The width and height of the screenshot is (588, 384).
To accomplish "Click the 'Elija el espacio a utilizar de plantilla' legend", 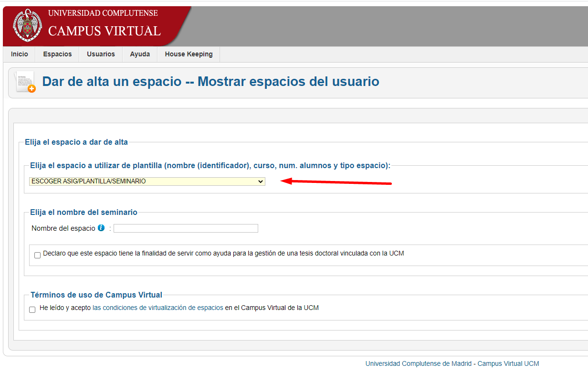I will [x=210, y=166].
